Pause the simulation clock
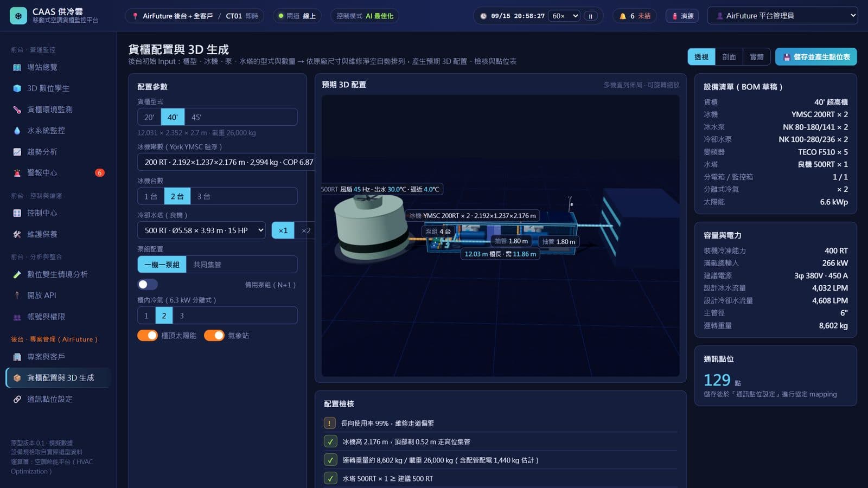Screen dimensions: 868x488 coord(590,16)
